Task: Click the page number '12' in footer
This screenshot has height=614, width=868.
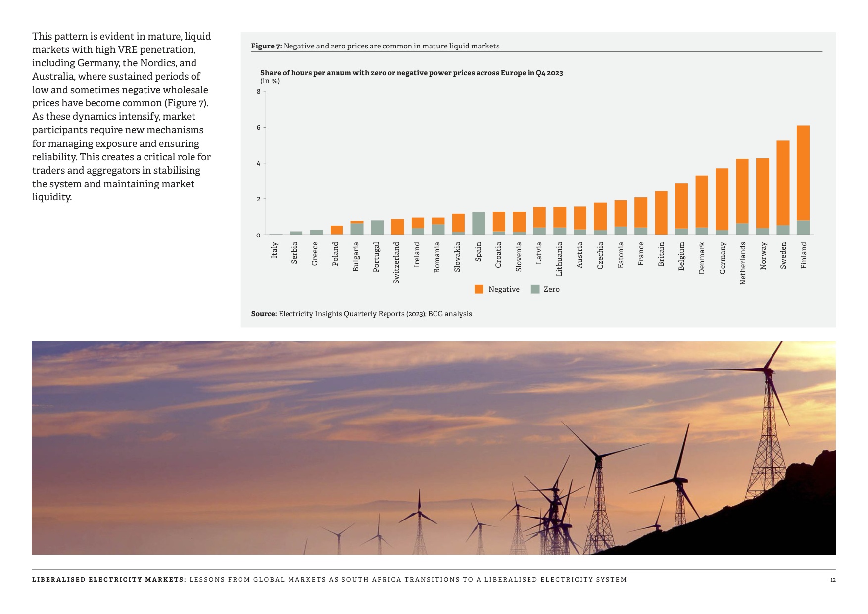Action: click(x=833, y=580)
